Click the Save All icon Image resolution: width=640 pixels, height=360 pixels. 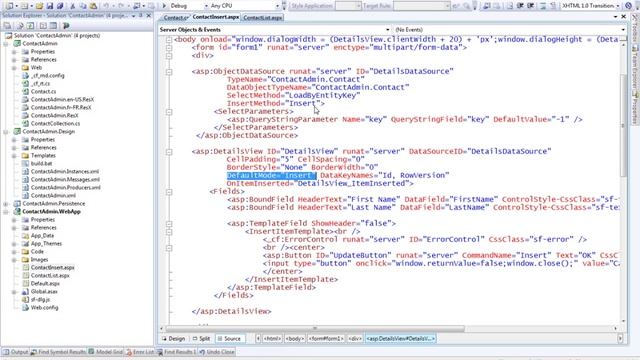(x=60, y=6)
